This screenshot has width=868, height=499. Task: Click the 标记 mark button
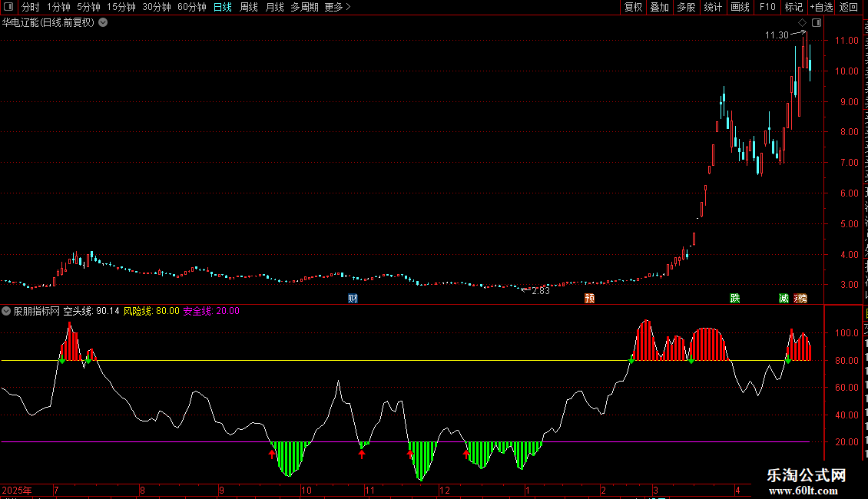coord(793,7)
